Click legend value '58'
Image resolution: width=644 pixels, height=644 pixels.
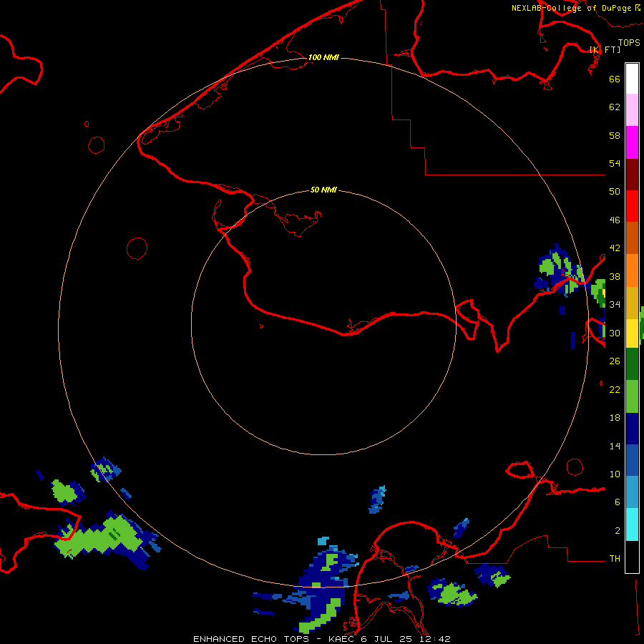pyautogui.click(x=615, y=135)
